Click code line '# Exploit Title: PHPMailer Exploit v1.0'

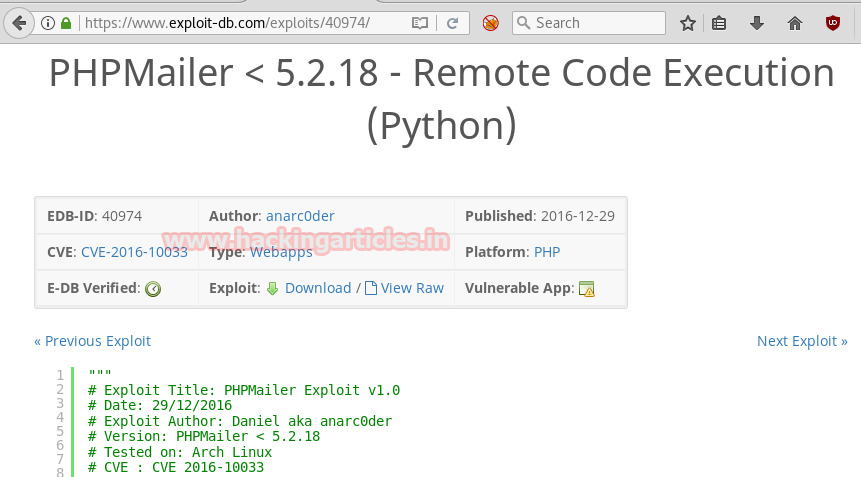(x=244, y=390)
